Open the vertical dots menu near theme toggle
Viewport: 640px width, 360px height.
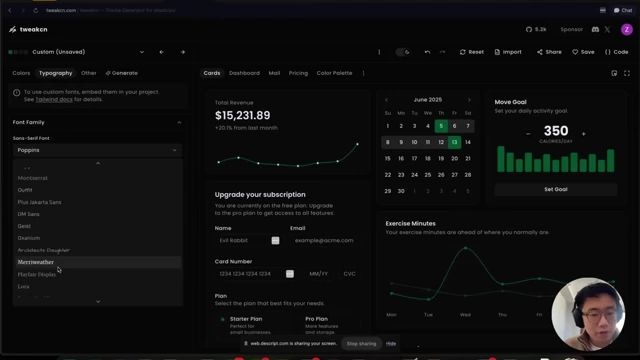[x=379, y=52]
